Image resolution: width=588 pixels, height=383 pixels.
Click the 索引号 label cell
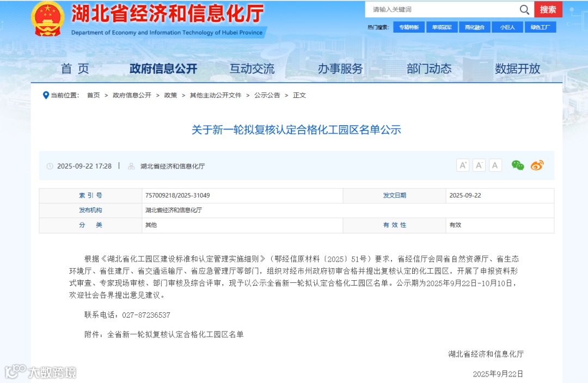coord(90,196)
